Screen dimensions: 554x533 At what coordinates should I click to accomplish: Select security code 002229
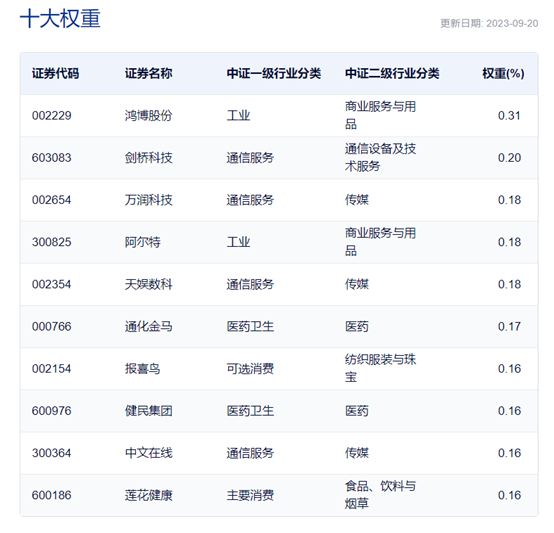(x=52, y=116)
